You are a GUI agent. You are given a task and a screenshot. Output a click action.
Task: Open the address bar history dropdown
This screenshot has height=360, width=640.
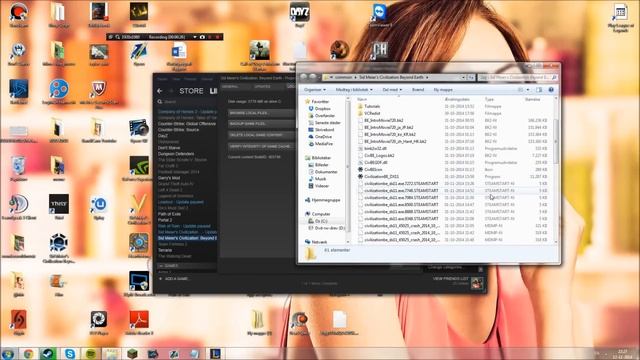pos(463,77)
